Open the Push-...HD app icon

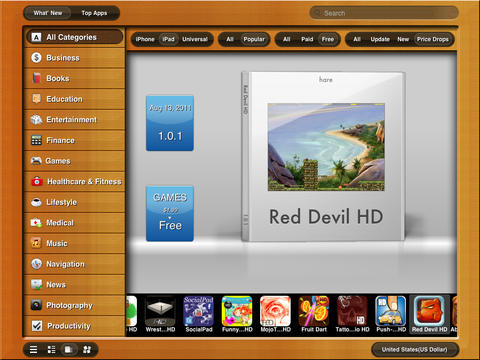click(390, 311)
